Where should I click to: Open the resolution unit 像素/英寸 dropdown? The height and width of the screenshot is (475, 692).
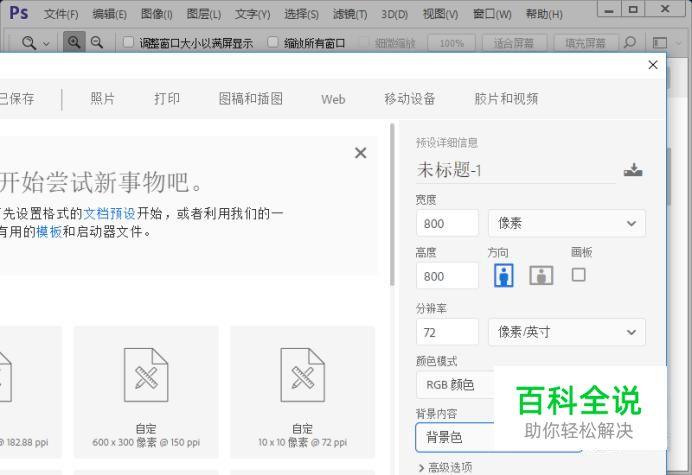[567, 332]
